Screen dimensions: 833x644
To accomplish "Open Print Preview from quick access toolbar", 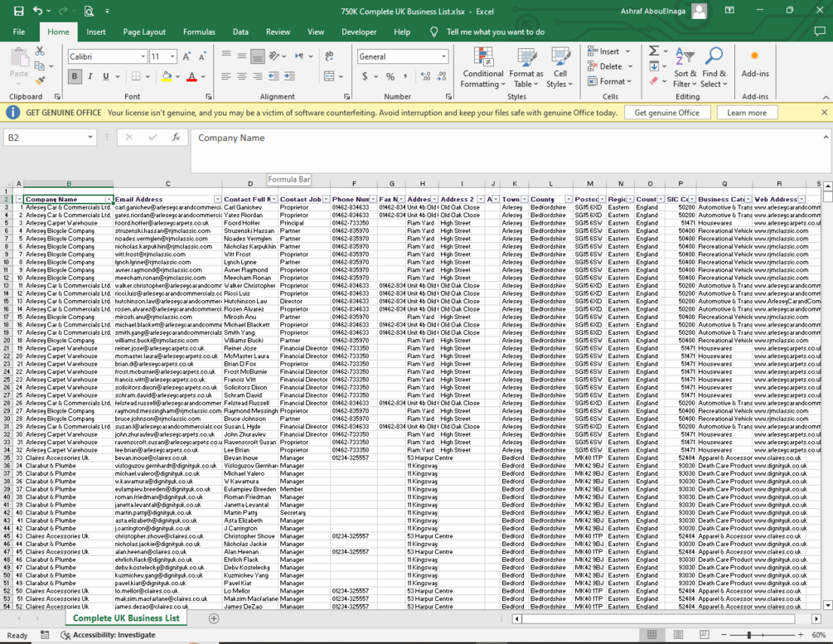I will click(89, 11).
